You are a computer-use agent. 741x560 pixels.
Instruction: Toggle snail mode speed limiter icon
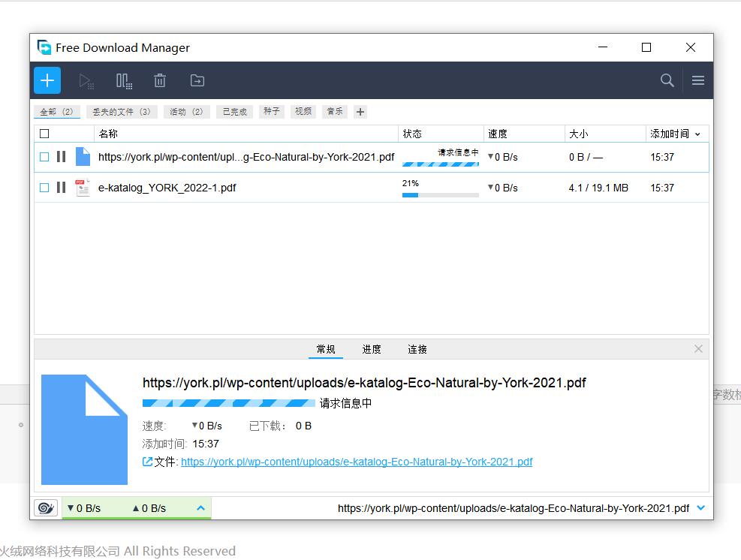point(46,508)
